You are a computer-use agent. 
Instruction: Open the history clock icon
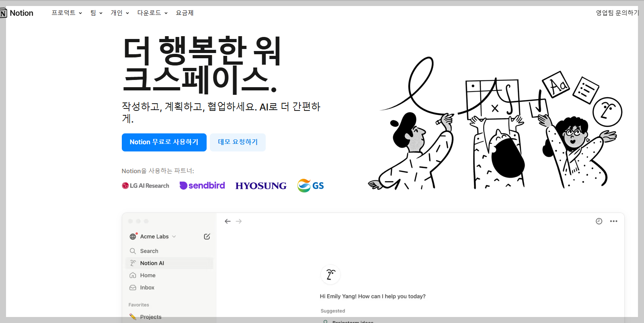click(599, 221)
